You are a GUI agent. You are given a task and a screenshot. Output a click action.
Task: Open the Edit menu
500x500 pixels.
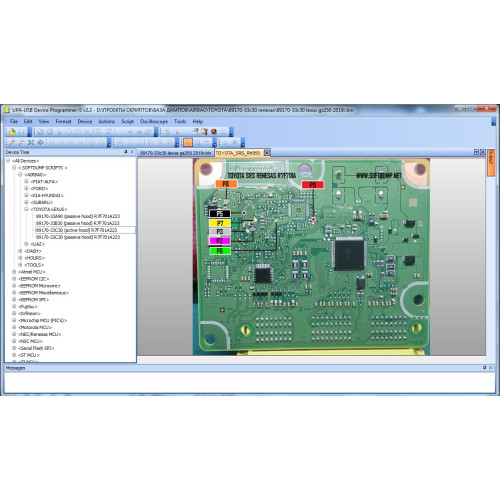[x=28, y=121]
